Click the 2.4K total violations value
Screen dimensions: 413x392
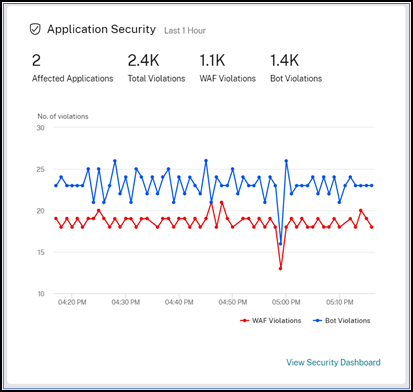[143, 60]
